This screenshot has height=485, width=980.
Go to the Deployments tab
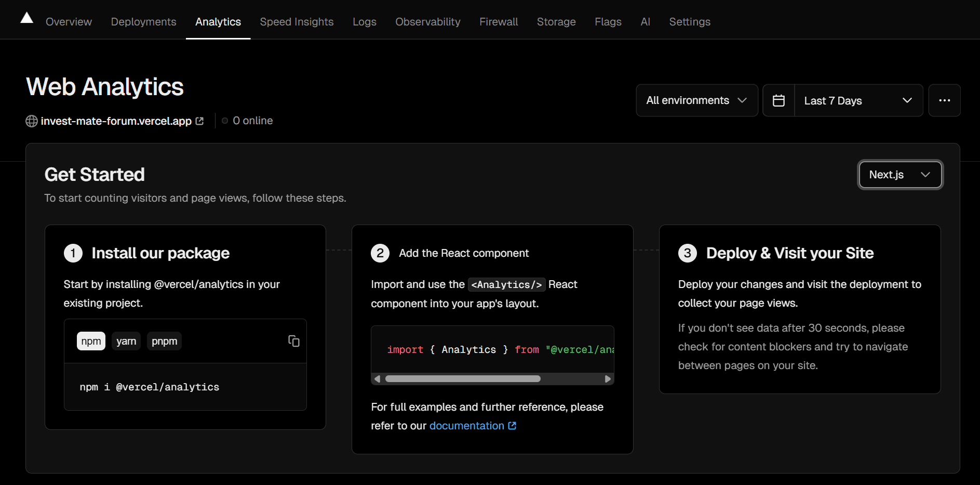(x=143, y=22)
